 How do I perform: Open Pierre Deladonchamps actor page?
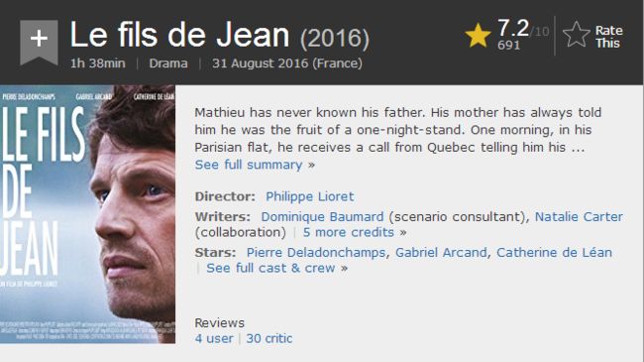316,253
